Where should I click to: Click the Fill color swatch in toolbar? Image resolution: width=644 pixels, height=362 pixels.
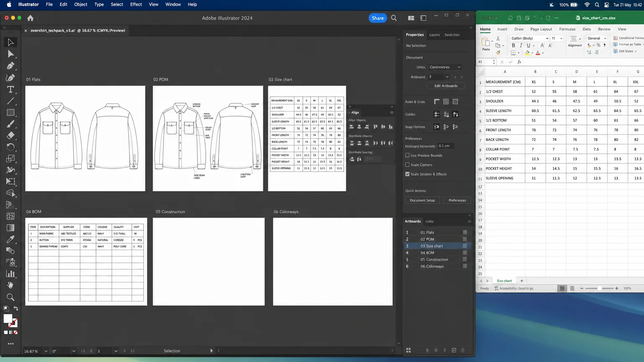tap(8, 318)
